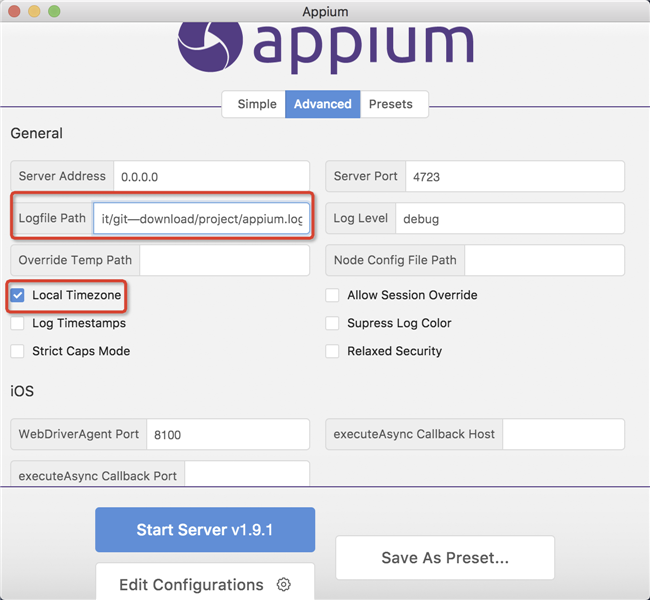Start Server v1.9.1
Image resolution: width=650 pixels, height=600 pixels.
click(205, 530)
